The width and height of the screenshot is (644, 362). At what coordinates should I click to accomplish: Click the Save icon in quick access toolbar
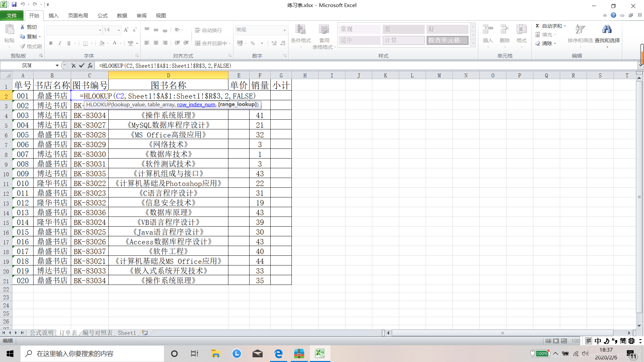click(14, 5)
